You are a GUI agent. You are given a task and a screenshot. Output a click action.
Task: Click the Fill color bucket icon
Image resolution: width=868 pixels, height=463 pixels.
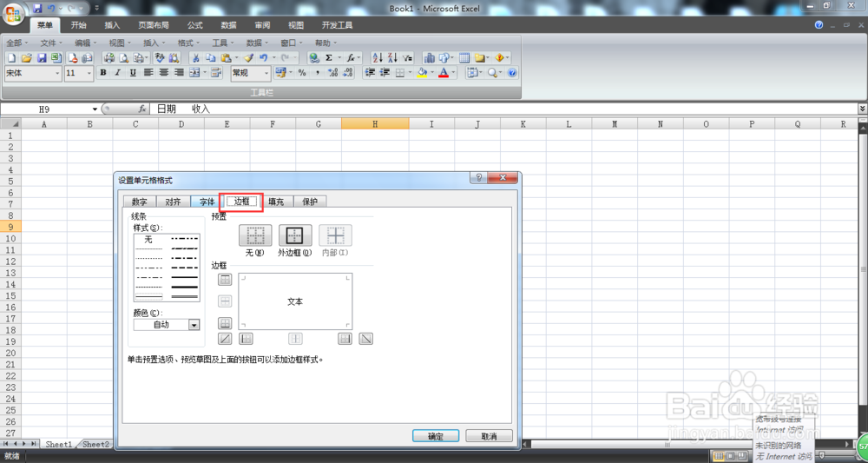coord(422,73)
